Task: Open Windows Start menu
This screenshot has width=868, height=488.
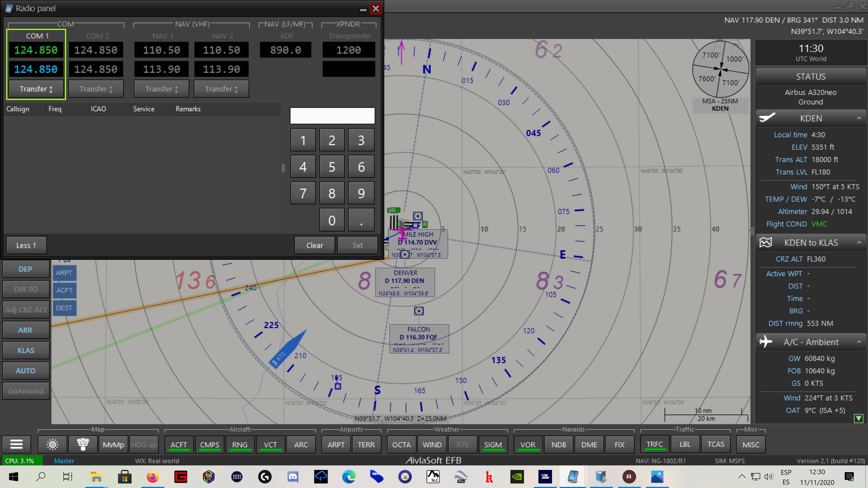Action: pyautogui.click(x=14, y=476)
